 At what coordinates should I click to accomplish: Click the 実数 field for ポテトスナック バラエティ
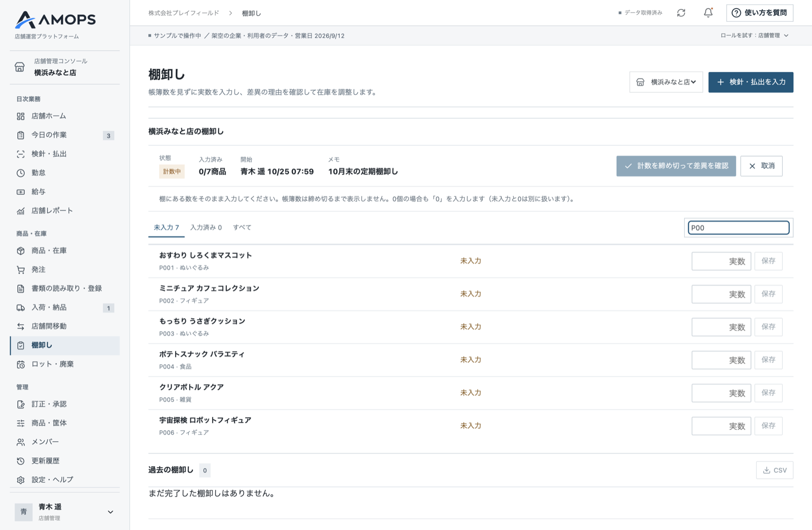721,360
